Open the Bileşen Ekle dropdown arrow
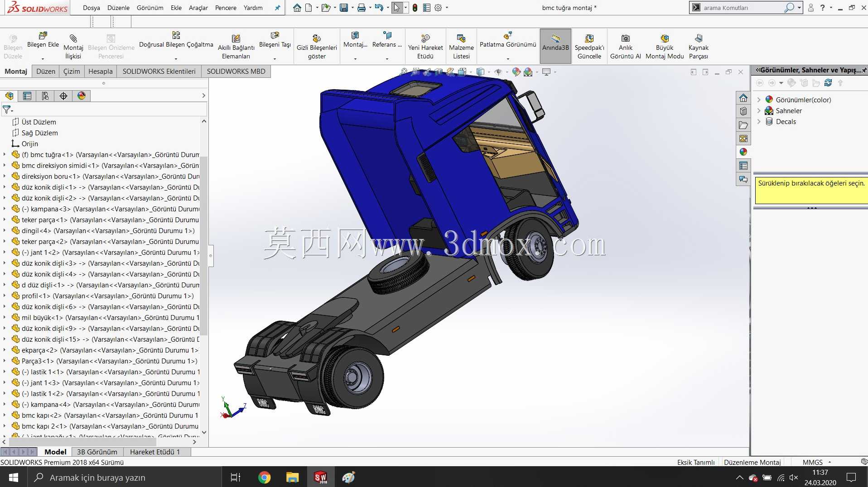The width and height of the screenshot is (868, 487). (43, 59)
